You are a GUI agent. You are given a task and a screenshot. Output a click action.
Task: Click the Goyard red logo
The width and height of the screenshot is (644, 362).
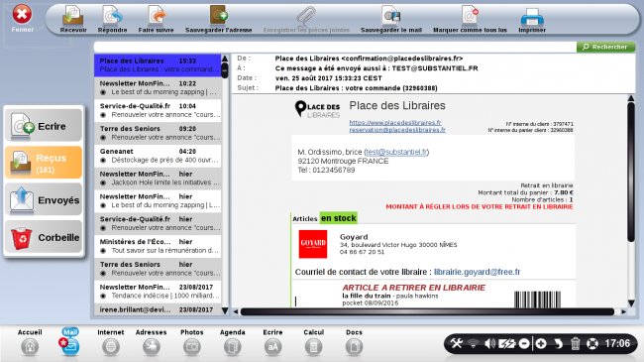coord(313,244)
